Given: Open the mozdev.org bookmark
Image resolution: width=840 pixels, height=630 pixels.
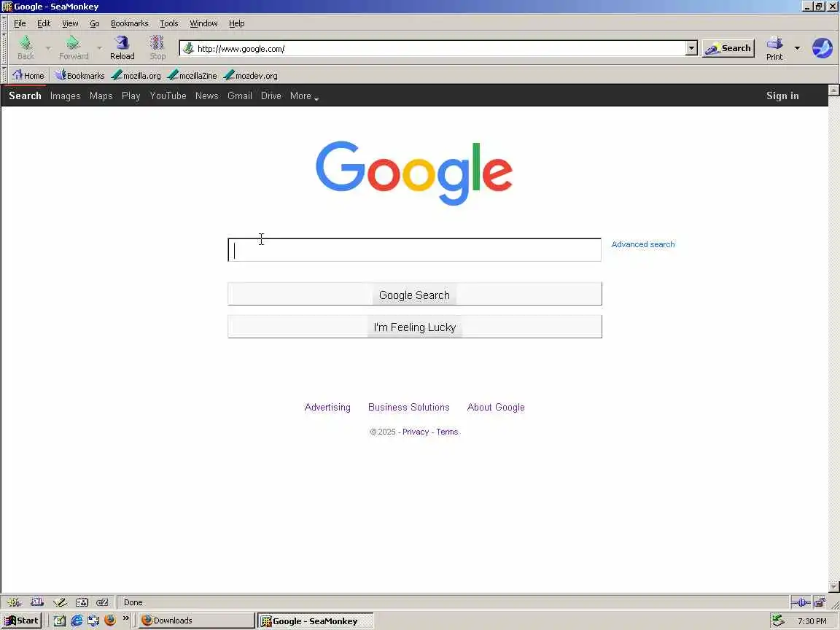Looking at the screenshot, I should [251, 76].
